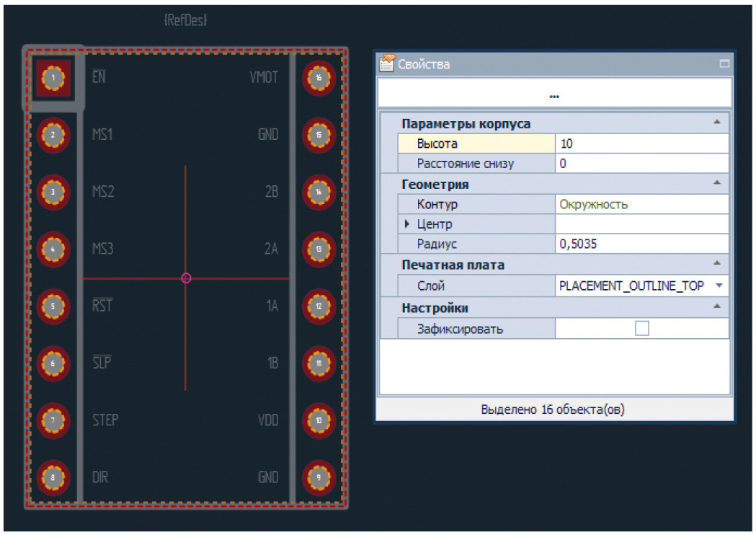Select pad 13 next to 2A

(x=319, y=249)
